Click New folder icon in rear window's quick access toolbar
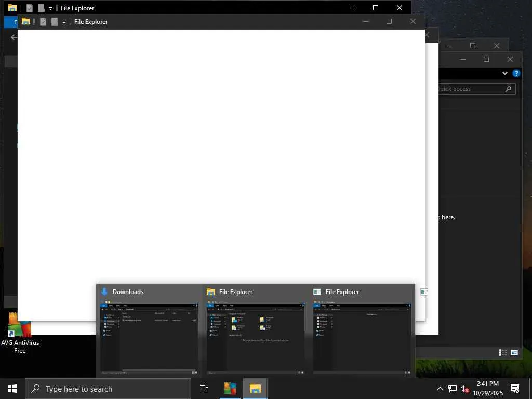 pos(41,8)
